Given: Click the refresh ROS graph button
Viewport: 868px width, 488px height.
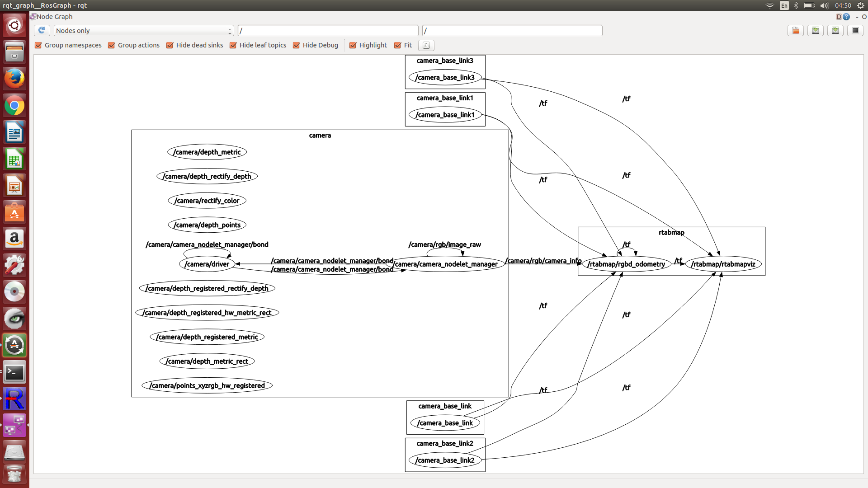Looking at the screenshot, I should tap(42, 30).
